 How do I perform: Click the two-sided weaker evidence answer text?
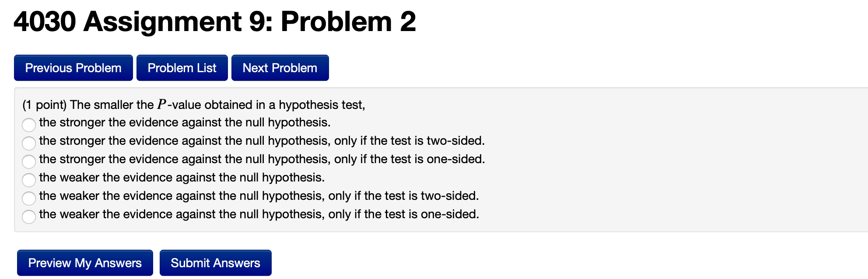click(x=258, y=196)
